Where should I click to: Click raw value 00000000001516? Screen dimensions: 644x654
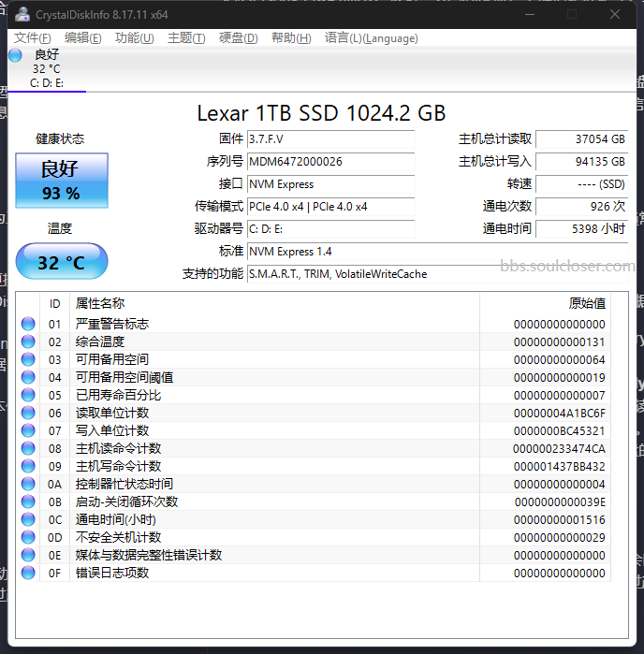point(559,520)
